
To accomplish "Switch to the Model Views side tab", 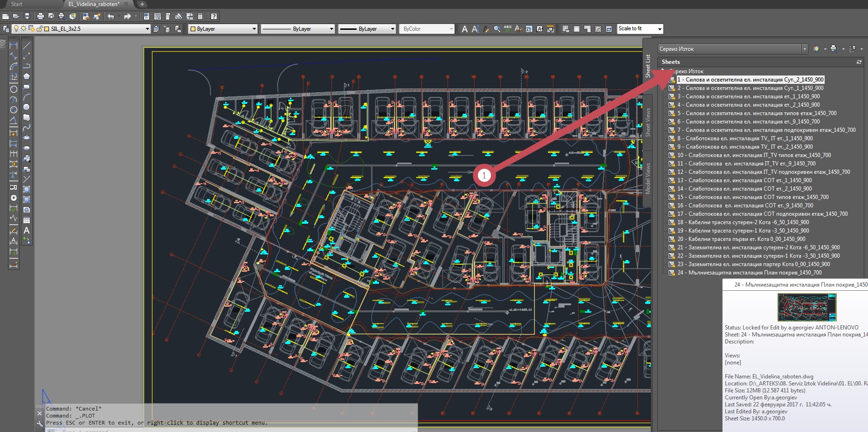I will pos(648,178).
